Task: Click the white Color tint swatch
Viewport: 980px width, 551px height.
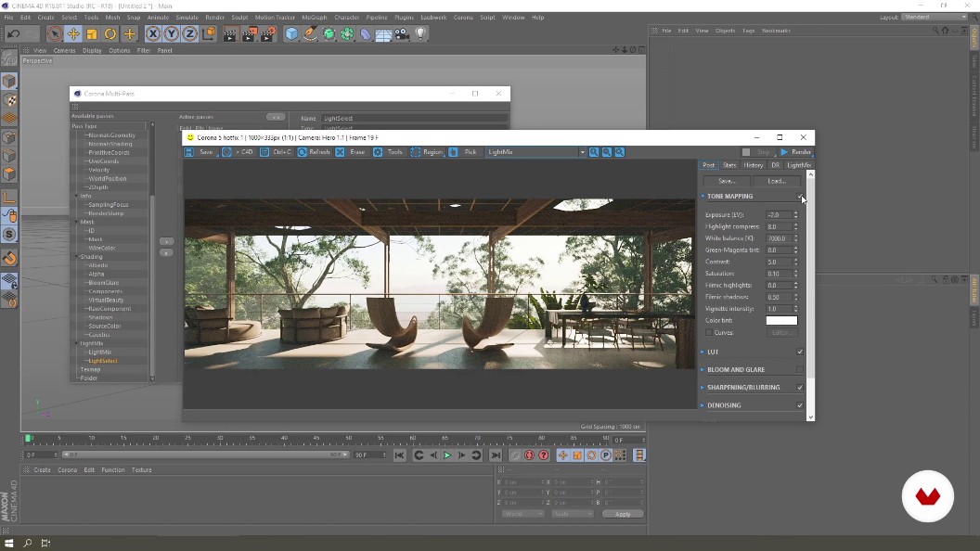Action: (x=780, y=320)
